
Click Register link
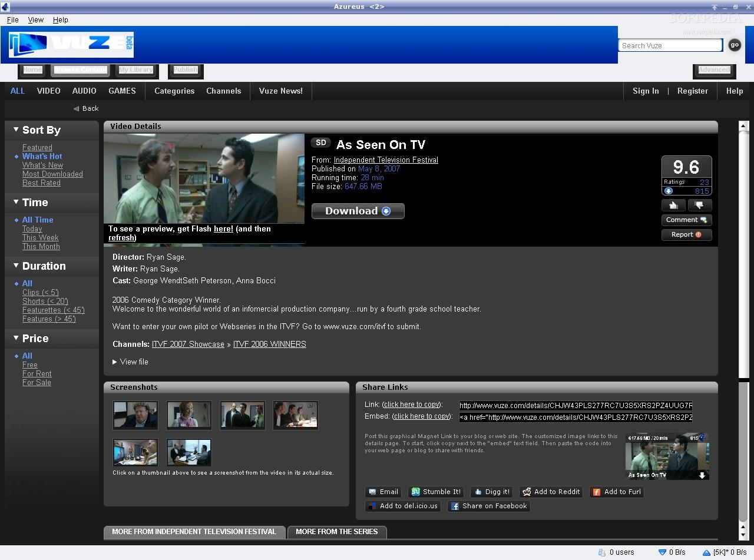click(693, 91)
